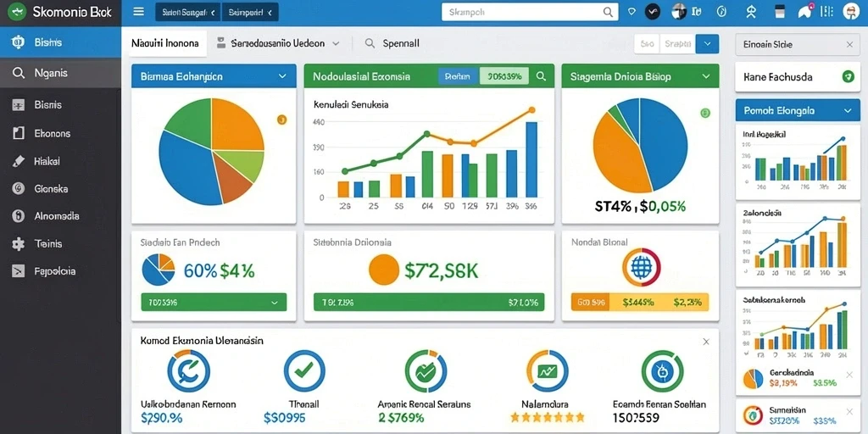Click the Sraptn button near the blue dropdown

click(677, 44)
